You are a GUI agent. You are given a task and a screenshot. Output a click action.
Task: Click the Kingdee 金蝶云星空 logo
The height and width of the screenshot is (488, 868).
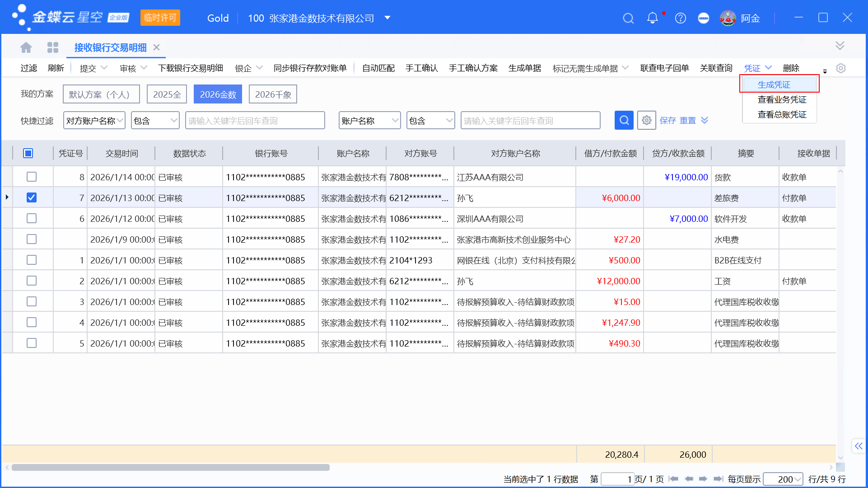pyautogui.click(x=70, y=18)
